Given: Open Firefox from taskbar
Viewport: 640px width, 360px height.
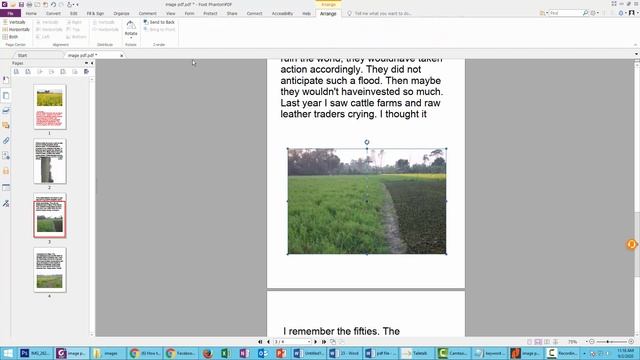Looking at the screenshot, I should (207, 353).
